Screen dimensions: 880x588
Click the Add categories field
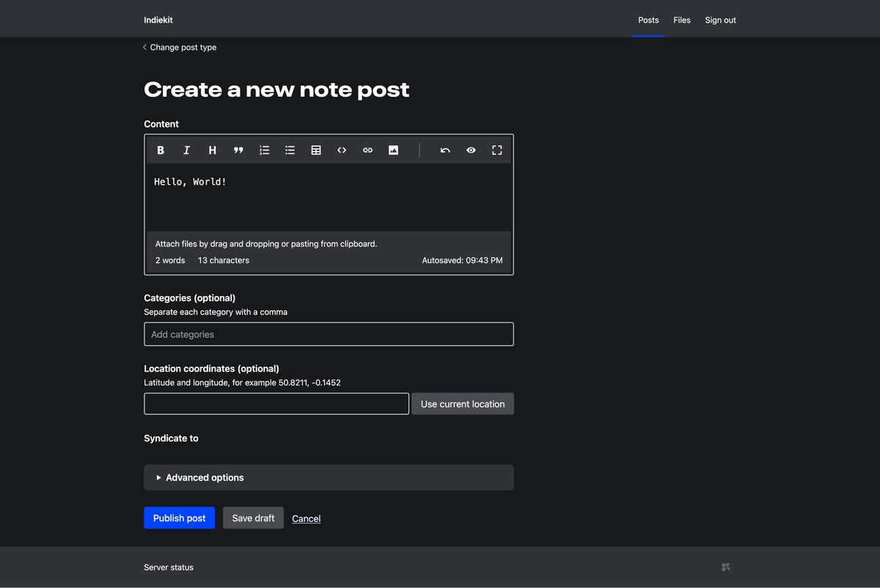pos(329,334)
